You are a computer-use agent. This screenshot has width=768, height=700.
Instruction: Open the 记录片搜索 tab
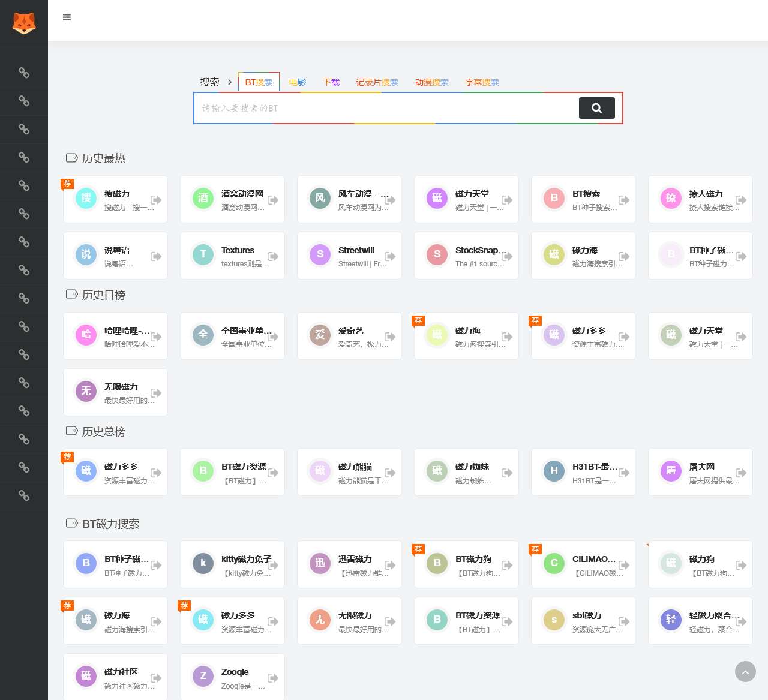click(x=377, y=82)
